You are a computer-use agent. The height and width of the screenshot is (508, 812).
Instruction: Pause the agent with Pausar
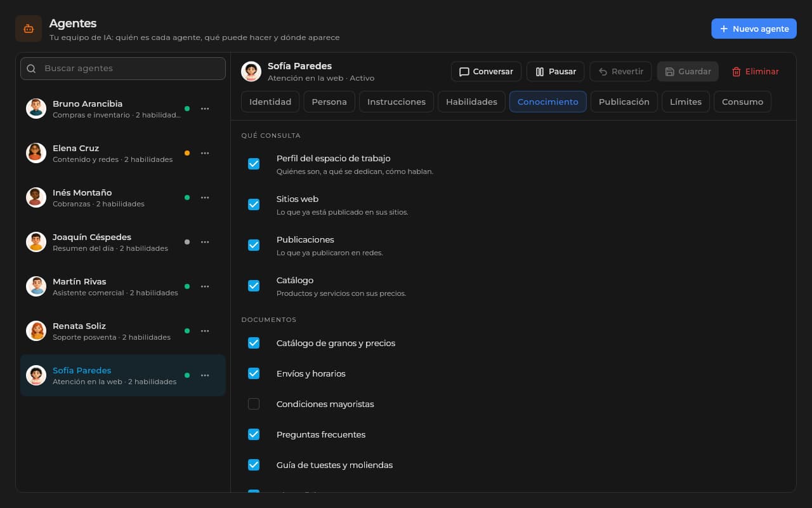pos(556,72)
